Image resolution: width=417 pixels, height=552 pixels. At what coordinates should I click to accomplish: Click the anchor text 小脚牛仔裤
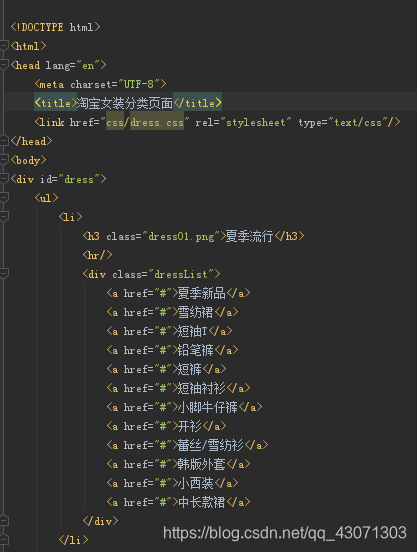pyautogui.click(x=208, y=407)
